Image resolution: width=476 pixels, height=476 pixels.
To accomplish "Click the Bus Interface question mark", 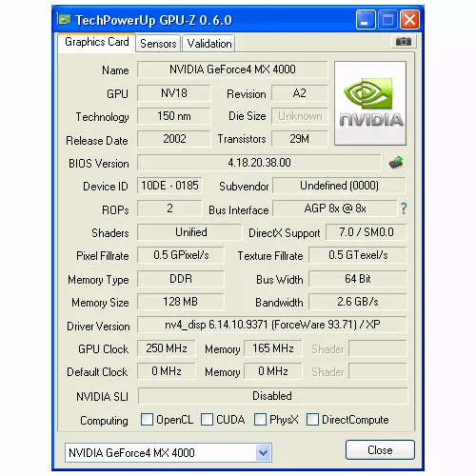I will pyautogui.click(x=404, y=208).
